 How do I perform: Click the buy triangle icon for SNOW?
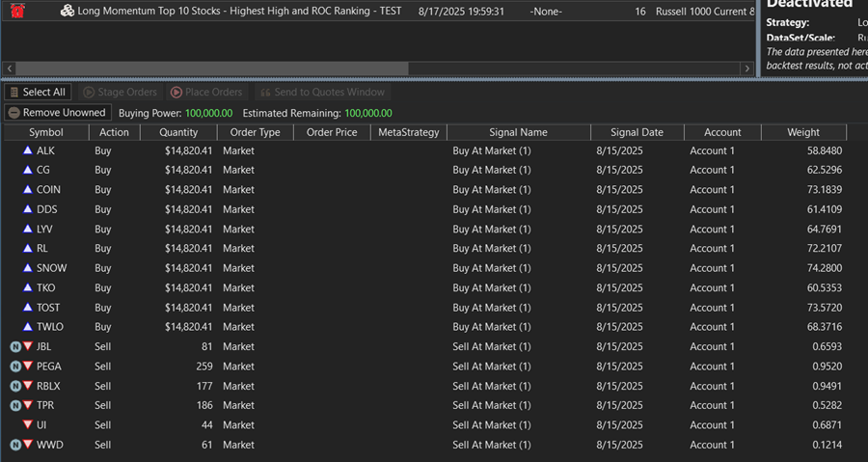coord(28,268)
